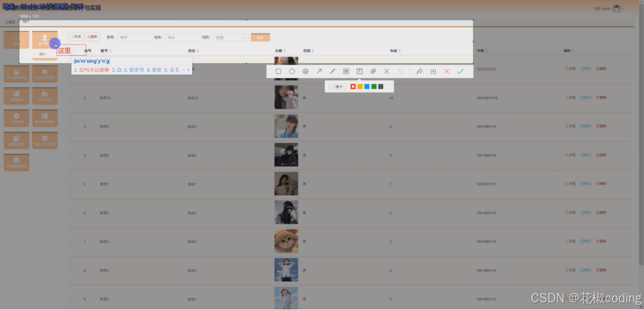Screen dimensions: 644x310
Task: Tick the checkbox for row 账号5
Action: pyautogui.click(x=72, y=242)
